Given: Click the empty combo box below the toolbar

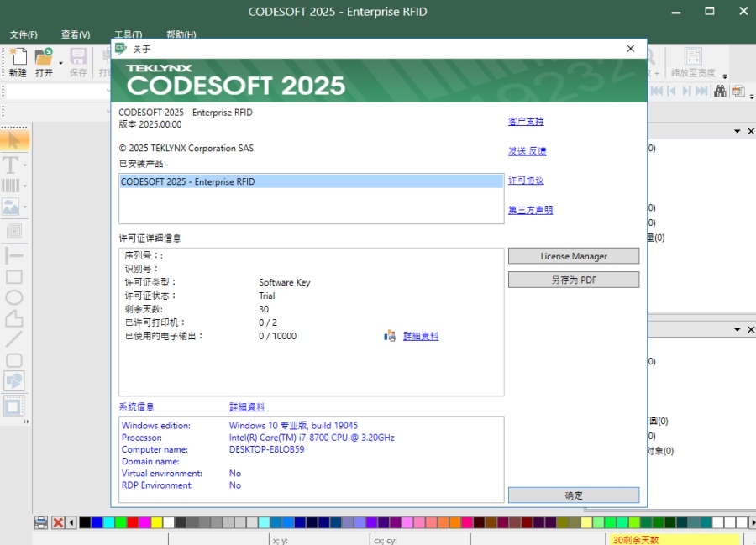Looking at the screenshot, I should tap(59, 92).
